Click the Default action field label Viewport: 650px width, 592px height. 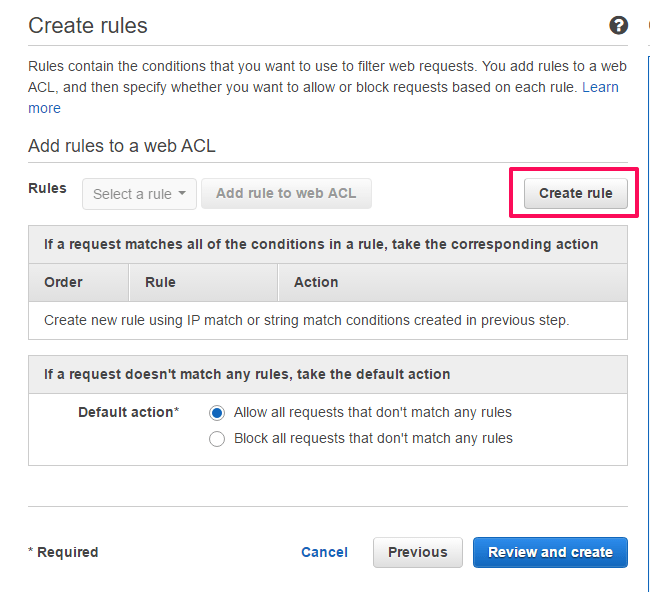point(128,412)
